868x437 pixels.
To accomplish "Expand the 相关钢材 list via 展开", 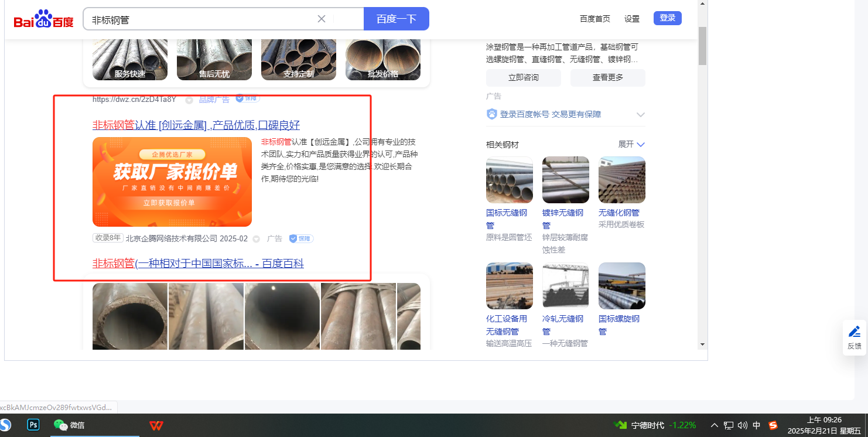I will 631,144.
